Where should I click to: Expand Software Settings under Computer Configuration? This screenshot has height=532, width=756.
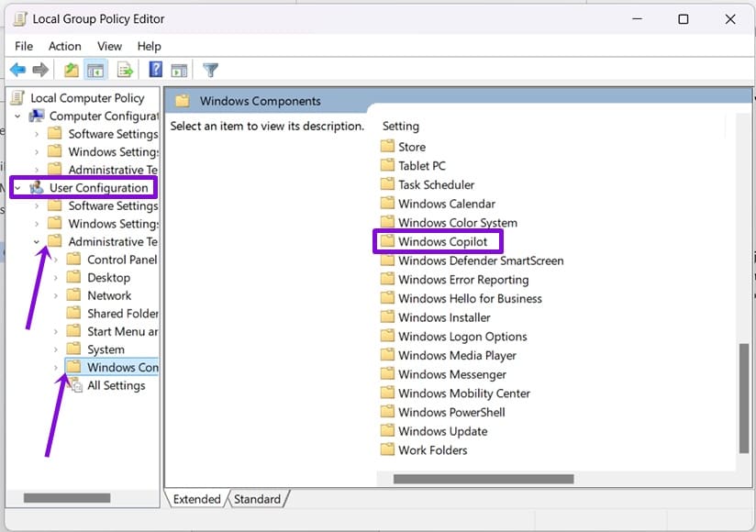coord(37,135)
